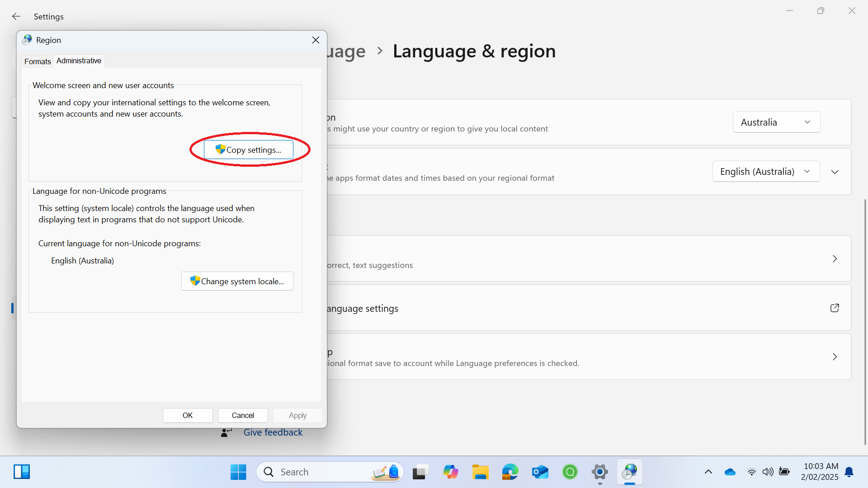Open the English (Australia) regional format dropdown

coord(766,172)
